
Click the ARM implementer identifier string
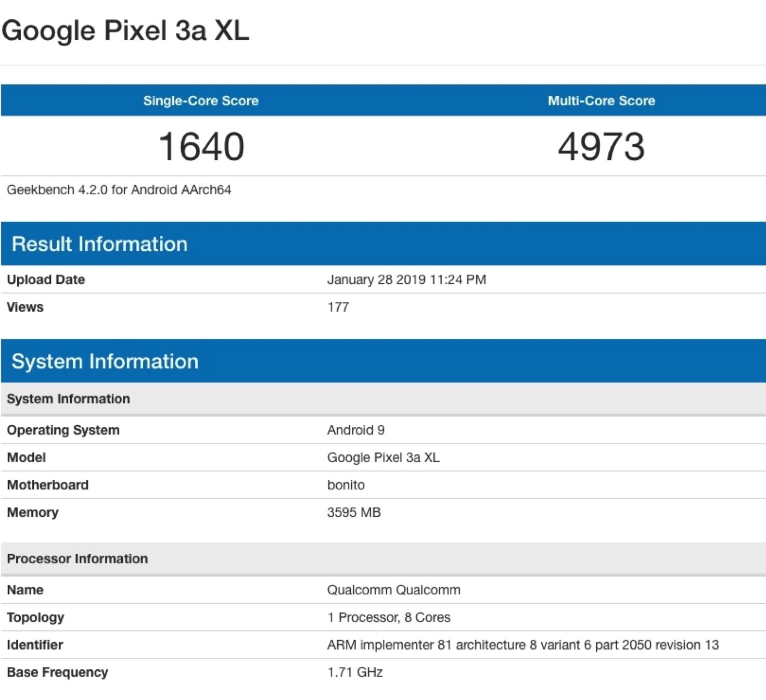(x=523, y=645)
